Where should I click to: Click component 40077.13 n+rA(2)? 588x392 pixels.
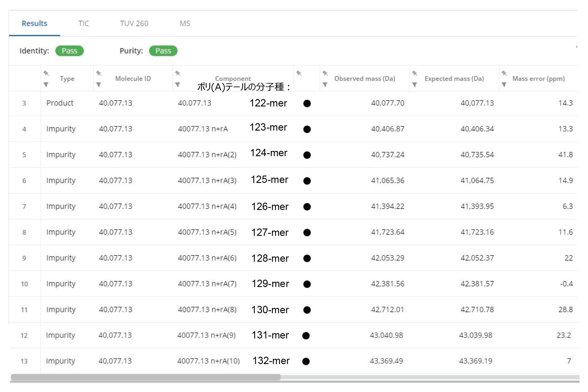pyautogui.click(x=207, y=155)
